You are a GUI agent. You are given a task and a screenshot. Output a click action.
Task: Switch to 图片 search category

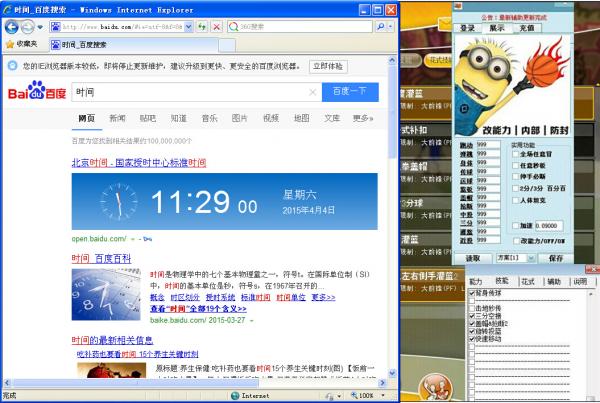[240, 118]
